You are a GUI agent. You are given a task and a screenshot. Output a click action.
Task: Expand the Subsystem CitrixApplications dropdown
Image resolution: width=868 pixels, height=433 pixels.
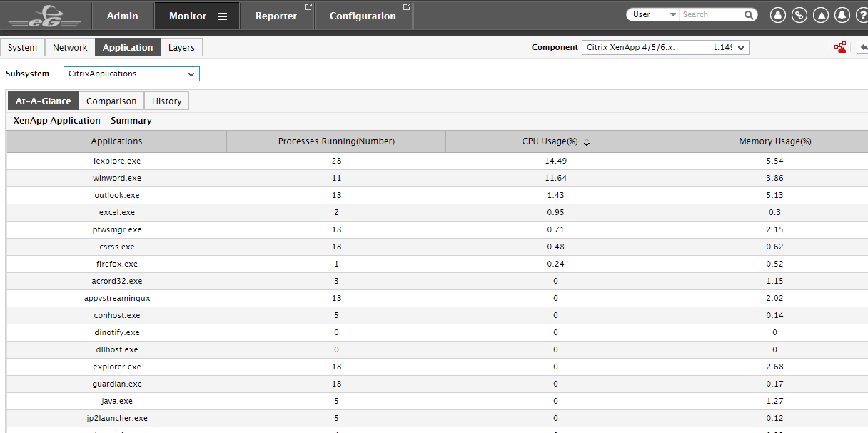click(131, 74)
